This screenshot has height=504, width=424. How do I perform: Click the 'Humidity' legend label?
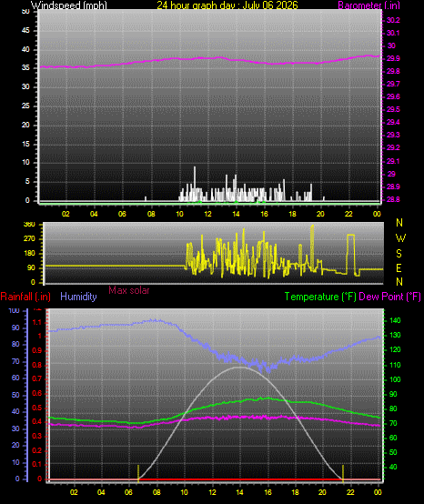(78, 297)
